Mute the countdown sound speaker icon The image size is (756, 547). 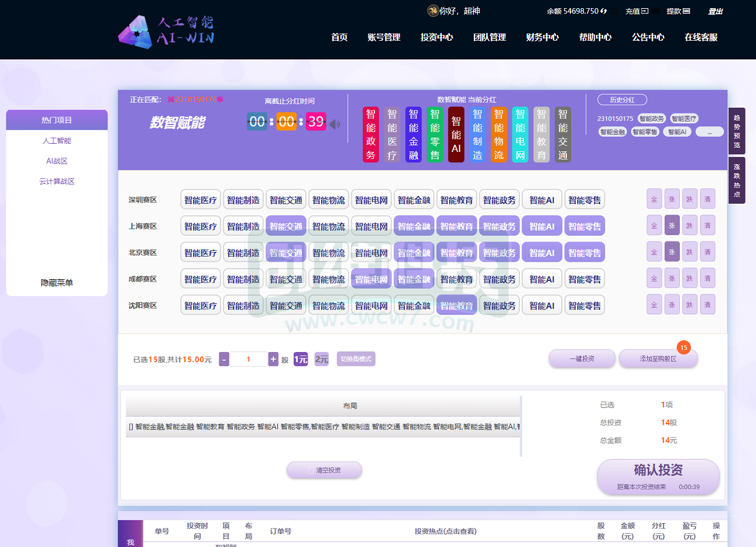[335, 124]
